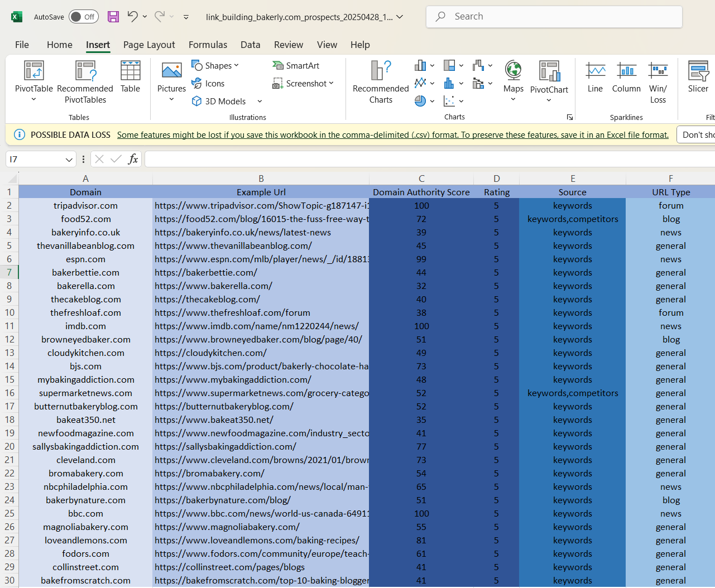Insert a Win/Loss sparkline
Image resolution: width=715 pixels, height=588 pixels.
pyautogui.click(x=658, y=82)
